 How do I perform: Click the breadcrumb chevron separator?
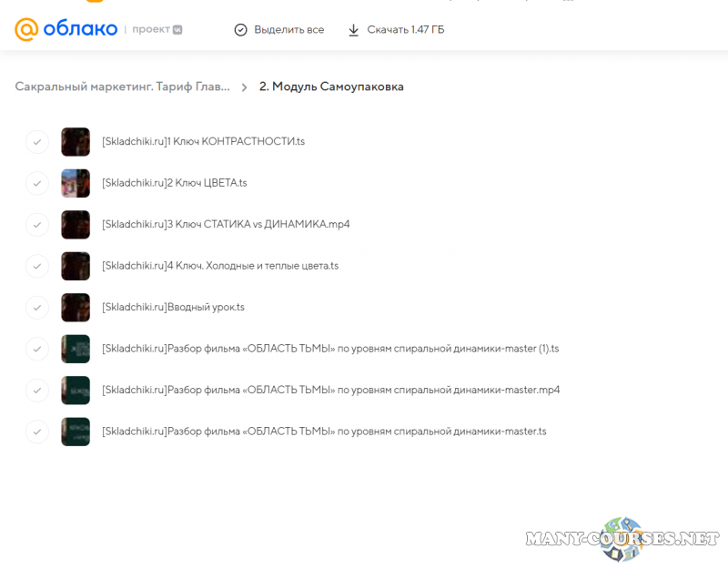(x=244, y=87)
